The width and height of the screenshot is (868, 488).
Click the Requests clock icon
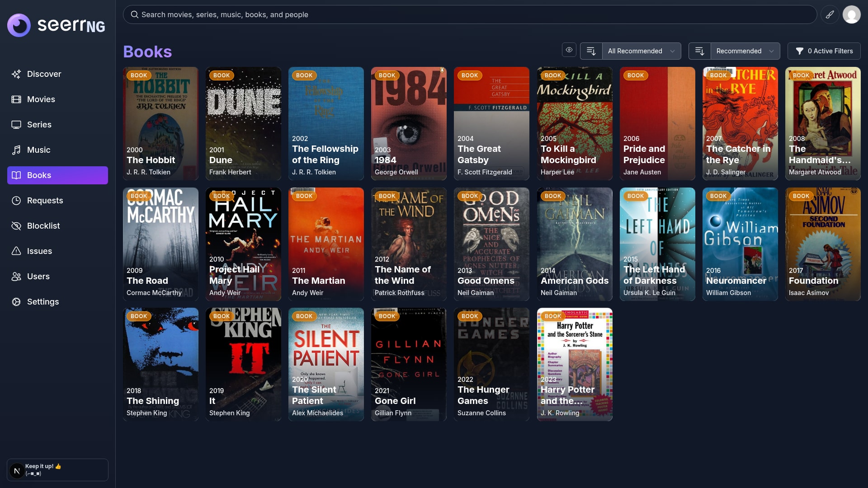tap(16, 201)
